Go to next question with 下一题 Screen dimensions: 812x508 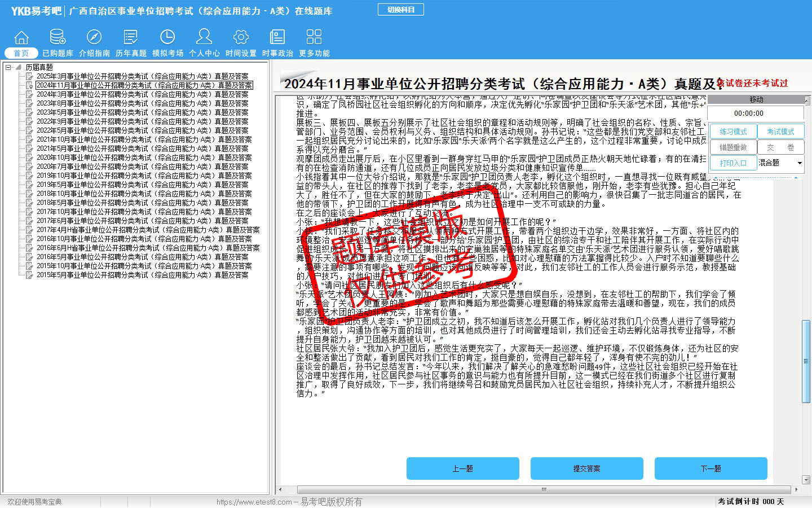tap(710, 468)
